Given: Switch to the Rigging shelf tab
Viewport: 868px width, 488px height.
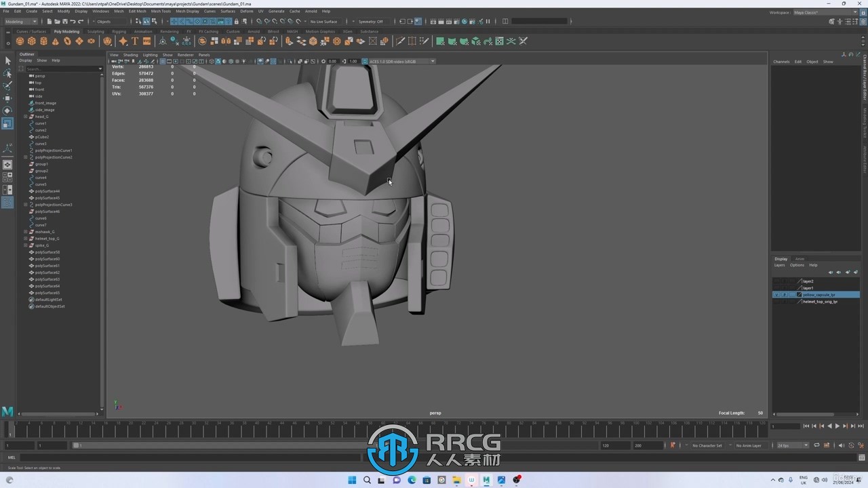Looking at the screenshot, I should point(119,31).
